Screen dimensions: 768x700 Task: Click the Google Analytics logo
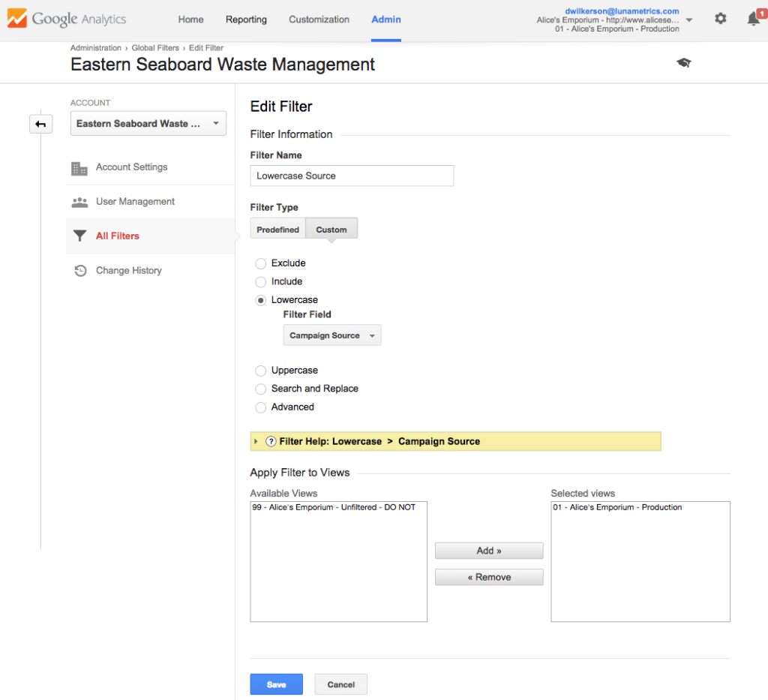(x=67, y=19)
